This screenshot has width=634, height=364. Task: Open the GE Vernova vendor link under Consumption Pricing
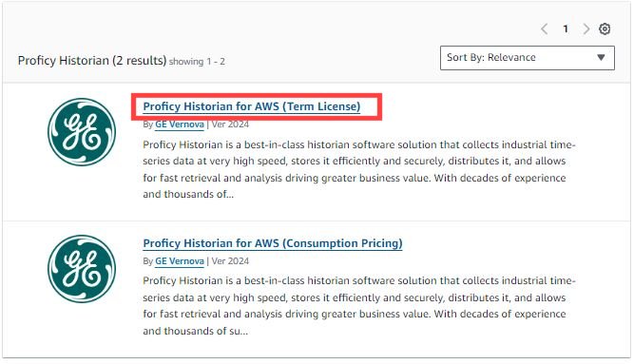[x=180, y=261]
